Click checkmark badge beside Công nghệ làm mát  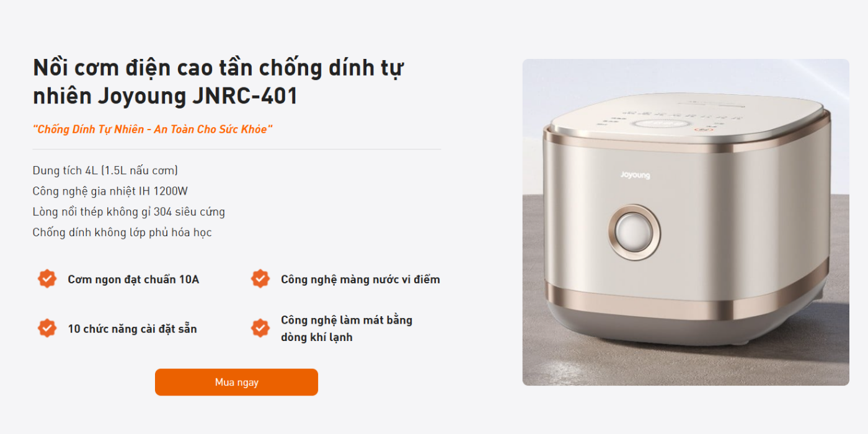point(260,328)
